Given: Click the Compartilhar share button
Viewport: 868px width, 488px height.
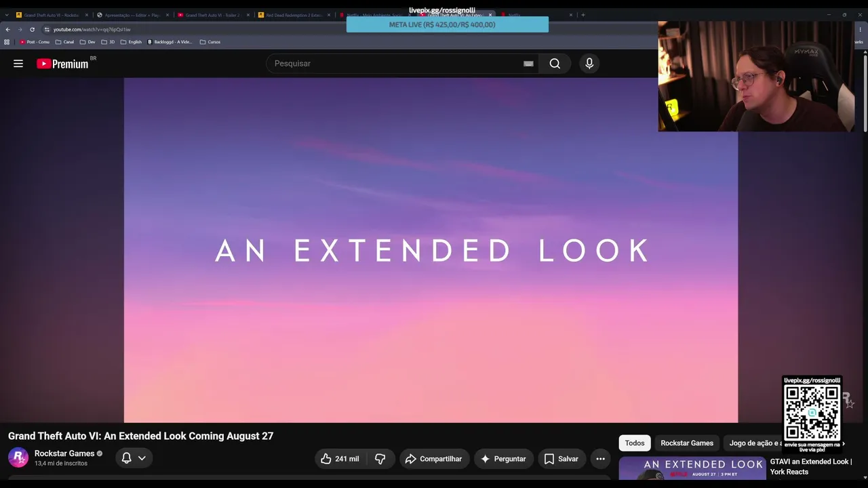Looking at the screenshot, I should pos(434,459).
